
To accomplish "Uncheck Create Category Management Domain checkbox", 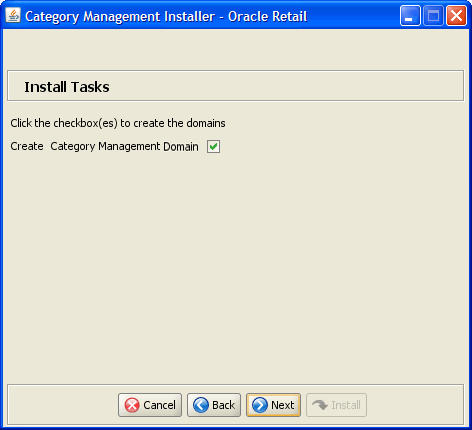I will coord(213,146).
